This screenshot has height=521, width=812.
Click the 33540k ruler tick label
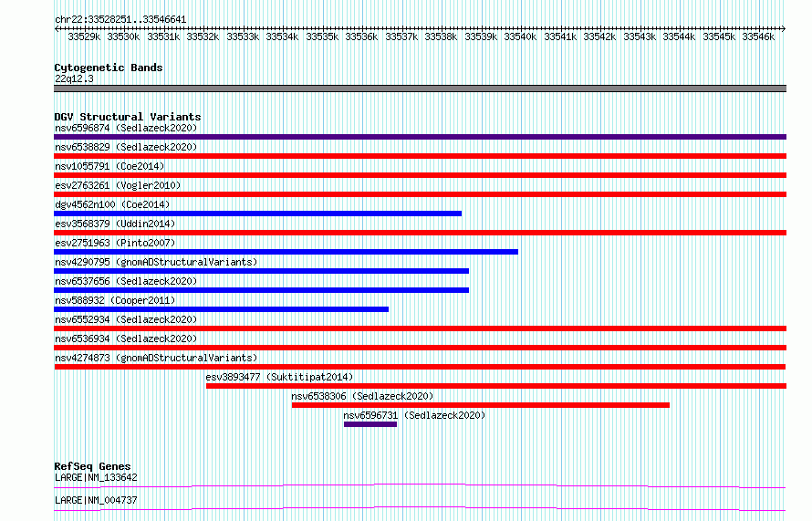[x=520, y=37]
